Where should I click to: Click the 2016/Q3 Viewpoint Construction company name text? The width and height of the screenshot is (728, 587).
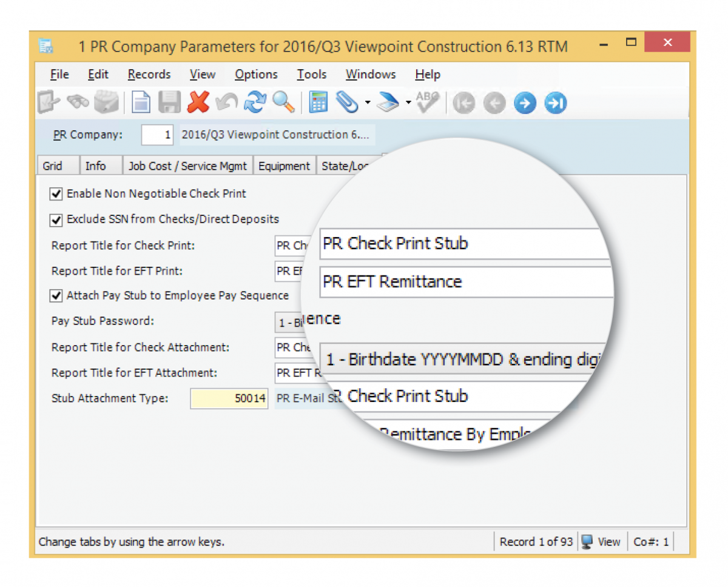click(x=277, y=135)
